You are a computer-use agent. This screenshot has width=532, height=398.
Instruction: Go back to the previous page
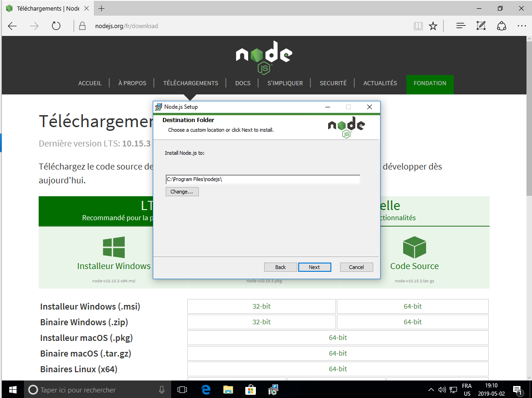(x=12, y=26)
